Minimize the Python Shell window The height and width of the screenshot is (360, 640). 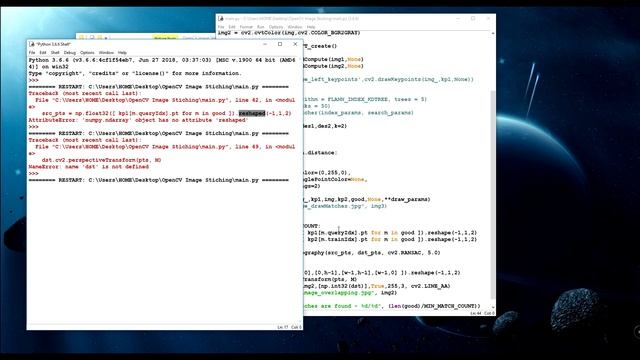(x=265, y=44)
